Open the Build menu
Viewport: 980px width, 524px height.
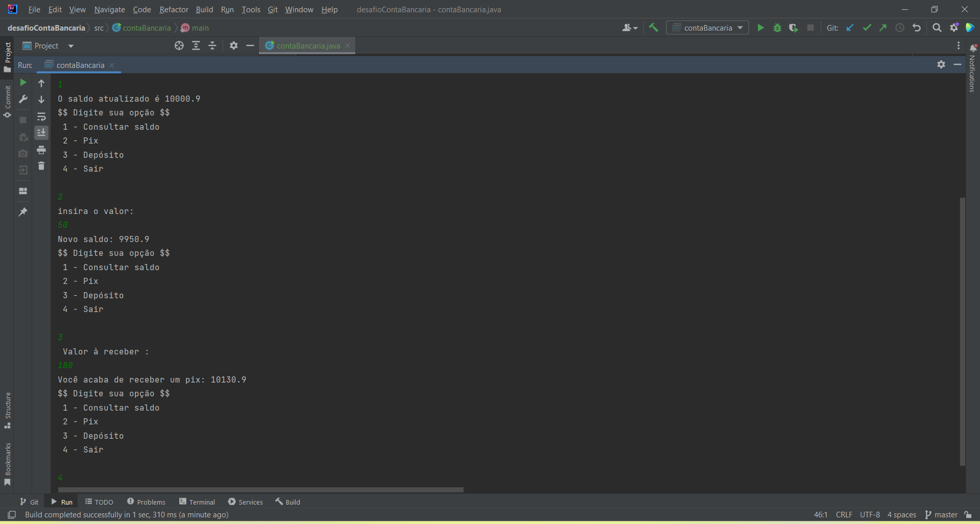[204, 10]
